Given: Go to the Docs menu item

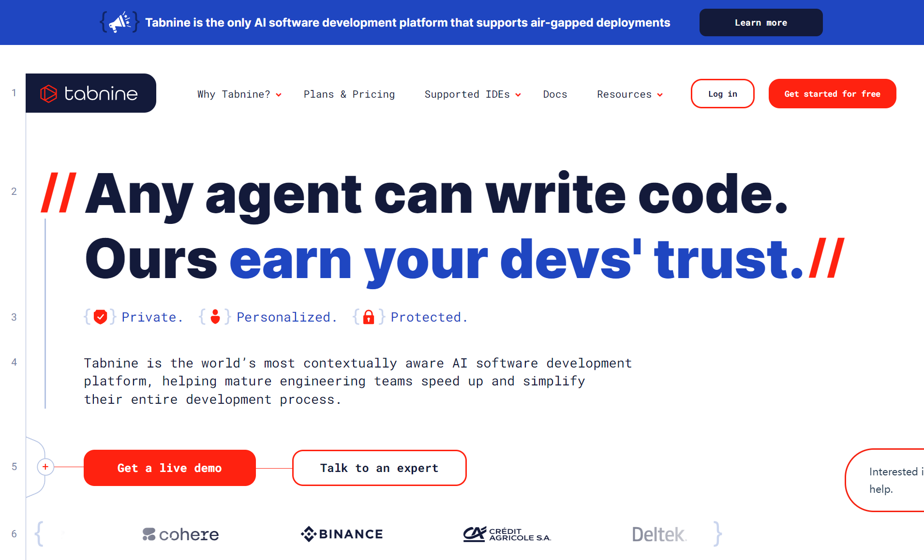Looking at the screenshot, I should coord(555,94).
